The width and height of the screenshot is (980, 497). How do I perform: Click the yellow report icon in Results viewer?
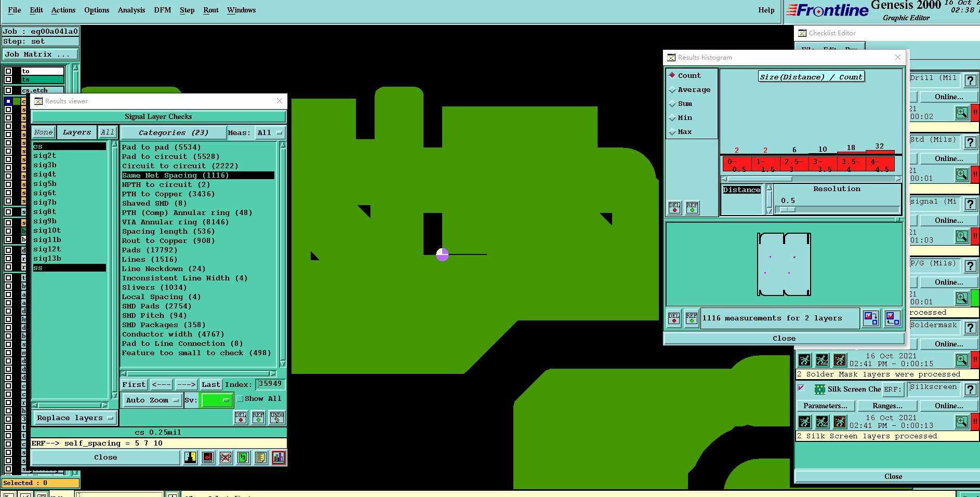coord(261,458)
